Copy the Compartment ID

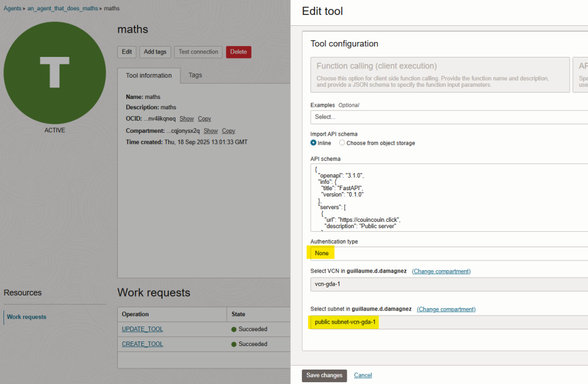click(229, 131)
